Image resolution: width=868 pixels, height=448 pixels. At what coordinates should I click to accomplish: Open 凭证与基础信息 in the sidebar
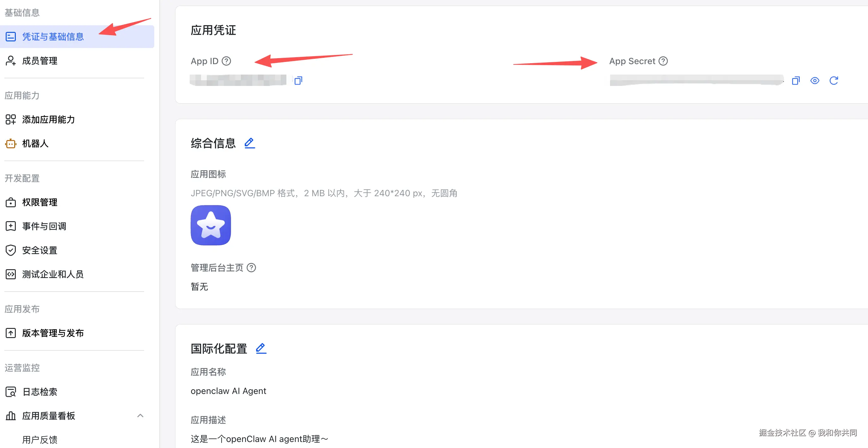tap(77, 36)
